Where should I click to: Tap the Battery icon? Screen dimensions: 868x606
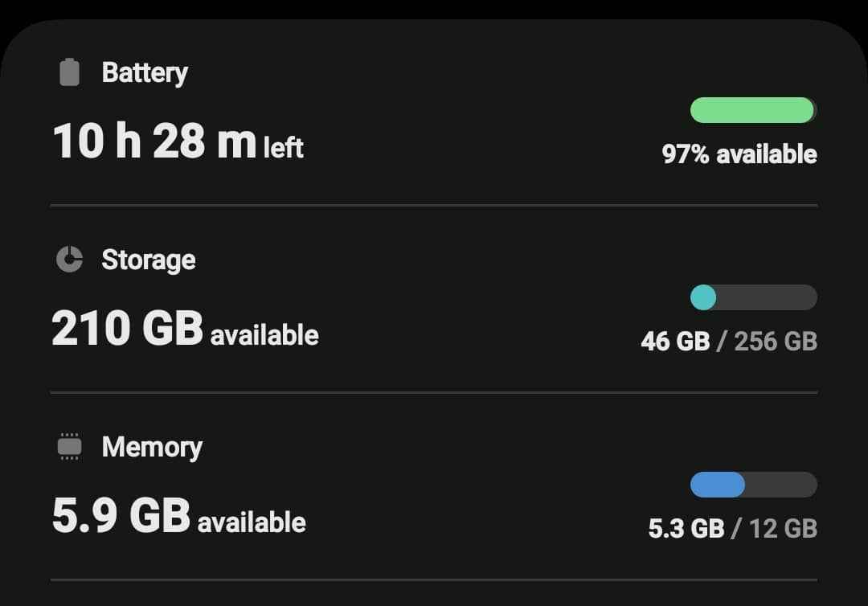[x=69, y=72]
